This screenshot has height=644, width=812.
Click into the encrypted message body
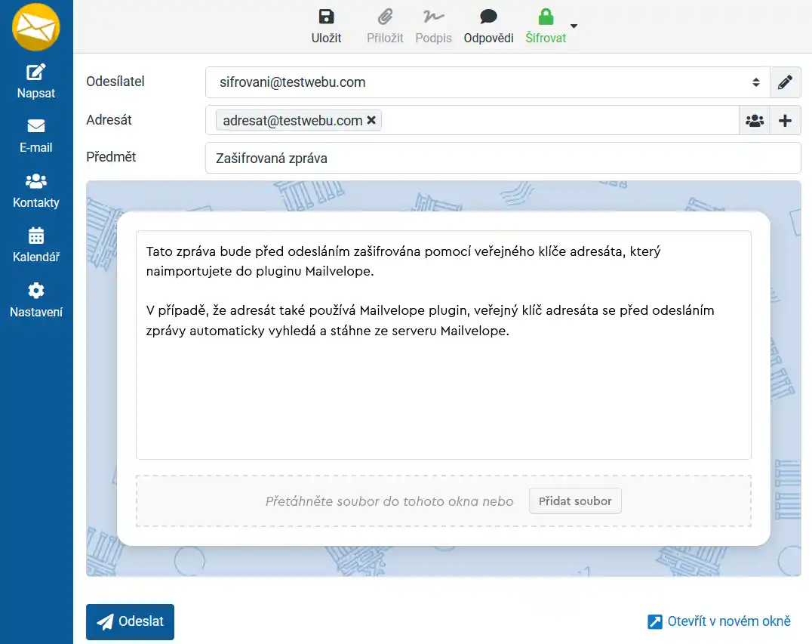443,345
